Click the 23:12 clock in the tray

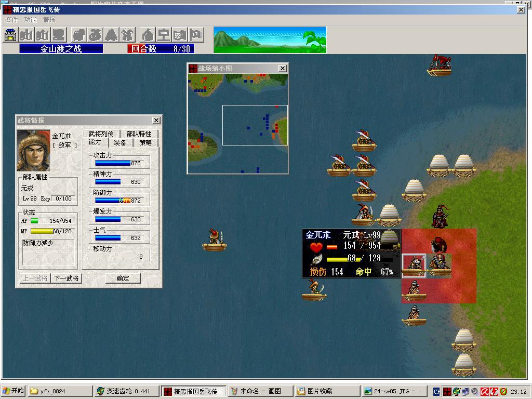pyautogui.click(x=518, y=392)
